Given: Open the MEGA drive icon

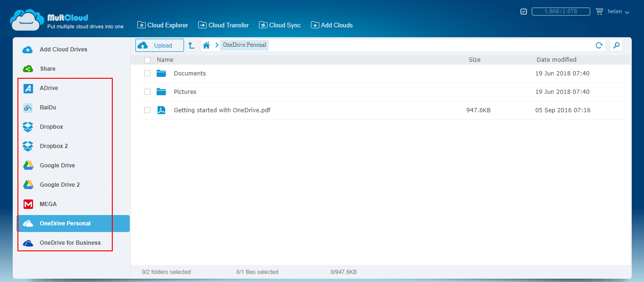Looking at the screenshot, I should [28, 204].
